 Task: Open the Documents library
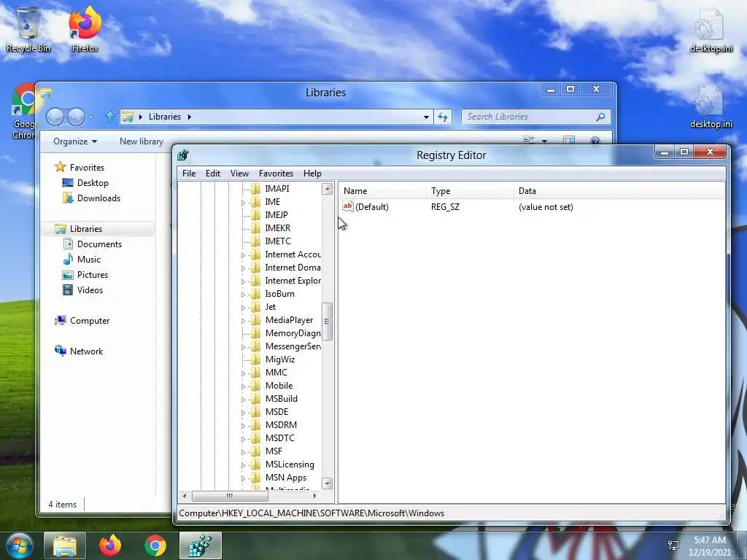click(x=99, y=244)
